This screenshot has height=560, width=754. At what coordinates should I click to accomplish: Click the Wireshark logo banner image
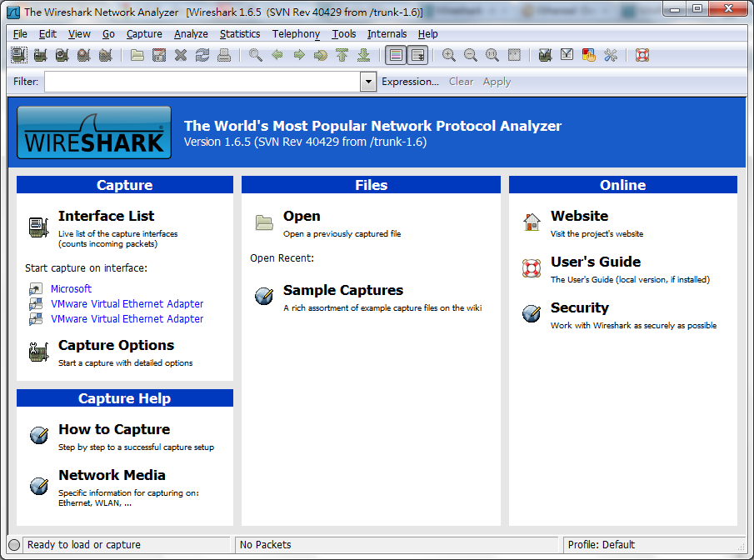click(94, 132)
